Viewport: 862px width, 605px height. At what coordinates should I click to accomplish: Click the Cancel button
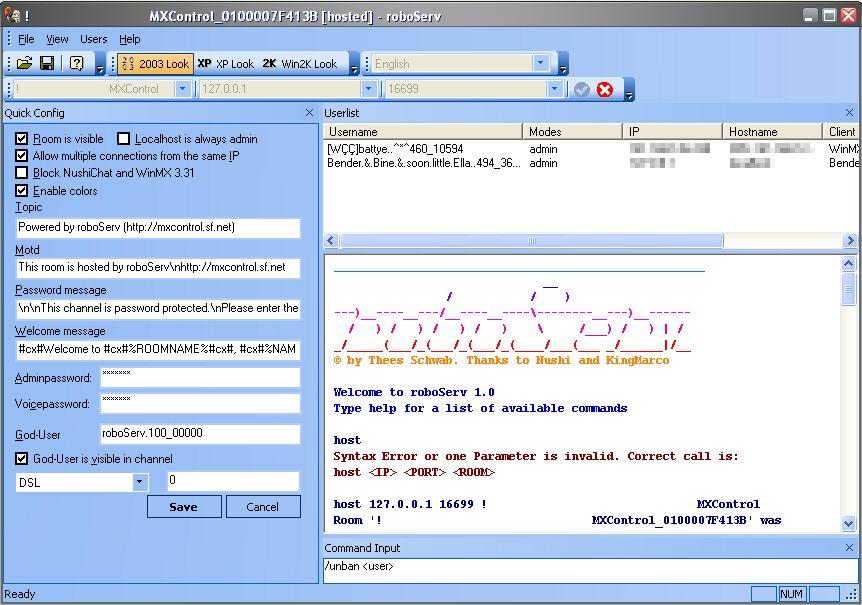263,507
